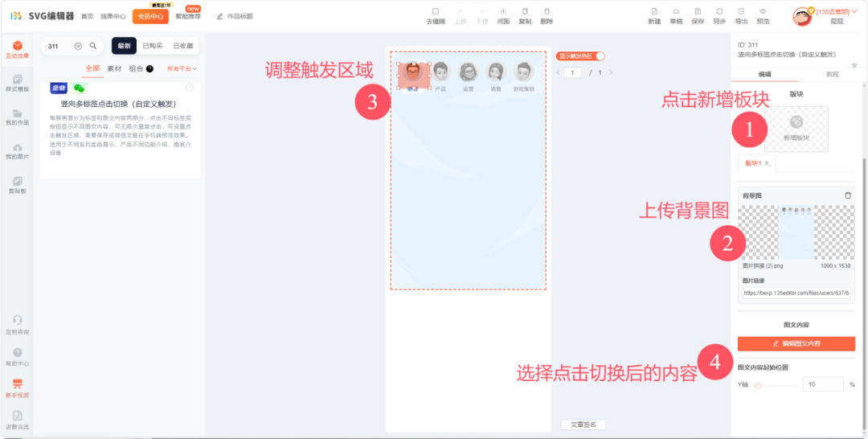The width and height of the screenshot is (868, 439).
Task: Click the 删除 delete tool
Action: (x=547, y=16)
